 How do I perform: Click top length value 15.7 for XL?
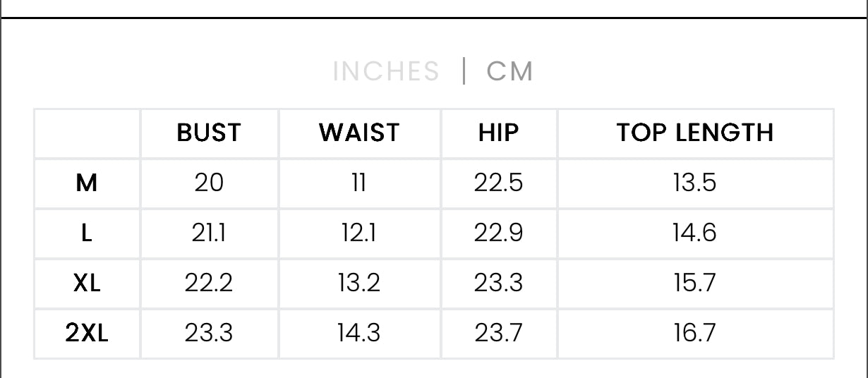coord(695,283)
